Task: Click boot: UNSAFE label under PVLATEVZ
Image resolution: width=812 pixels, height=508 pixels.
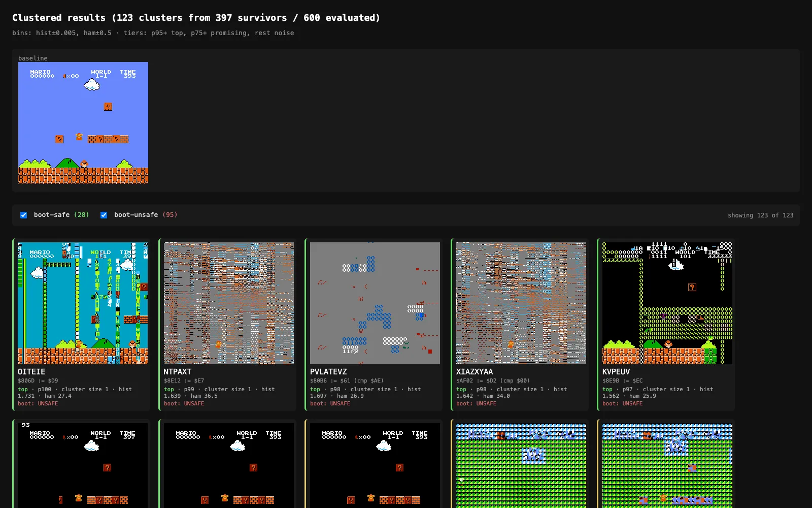Action: pos(330,403)
